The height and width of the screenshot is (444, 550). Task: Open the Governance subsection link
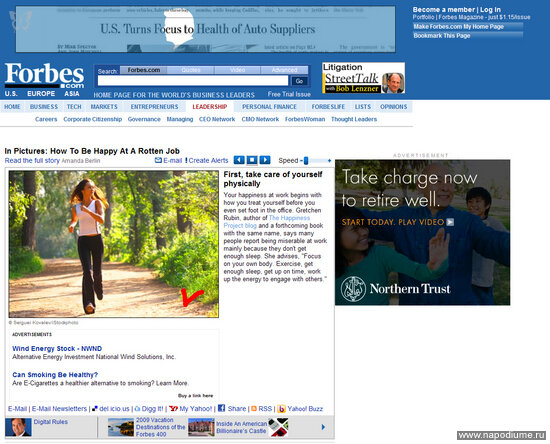[144, 119]
